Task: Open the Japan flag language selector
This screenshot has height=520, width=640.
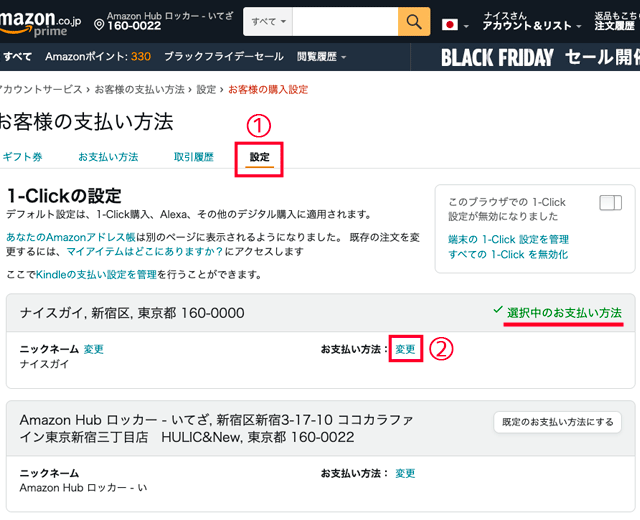Action: click(x=454, y=25)
